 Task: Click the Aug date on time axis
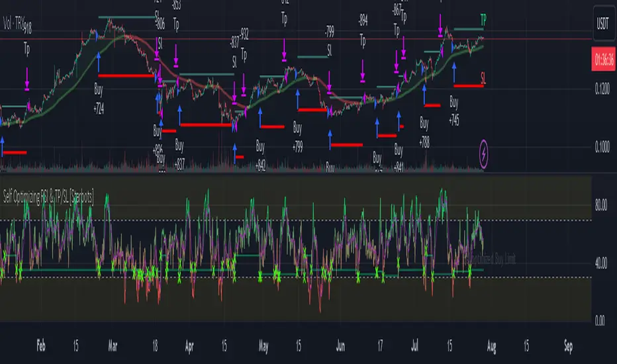tap(491, 347)
